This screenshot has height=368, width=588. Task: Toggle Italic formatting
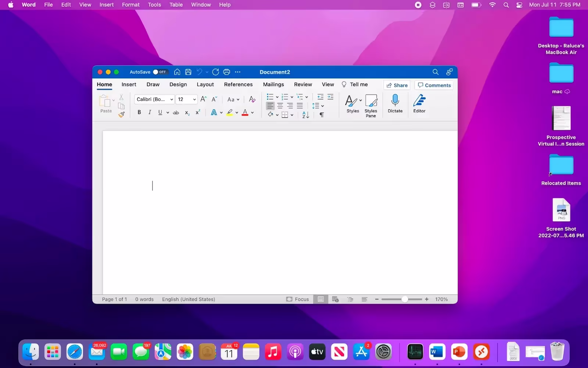pyautogui.click(x=150, y=113)
